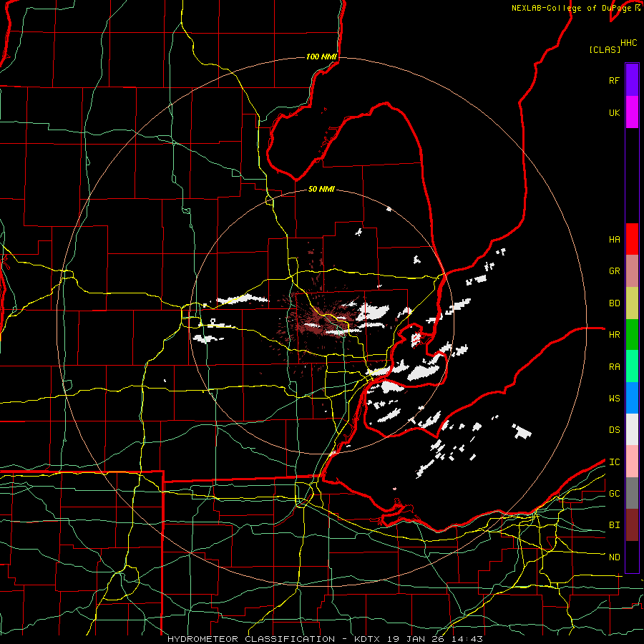Click the 50 NMI range ring label

[321, 189]
